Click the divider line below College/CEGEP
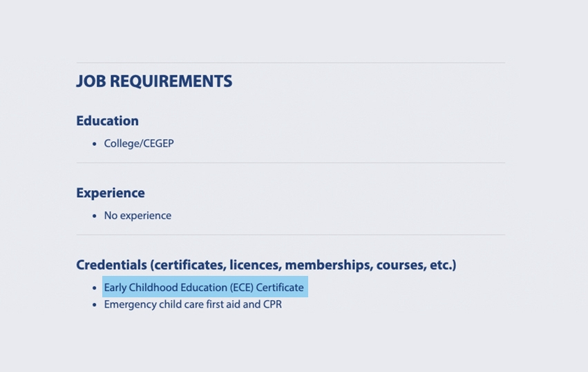Viewport: 588px width, 372px height. coord(290,163)
